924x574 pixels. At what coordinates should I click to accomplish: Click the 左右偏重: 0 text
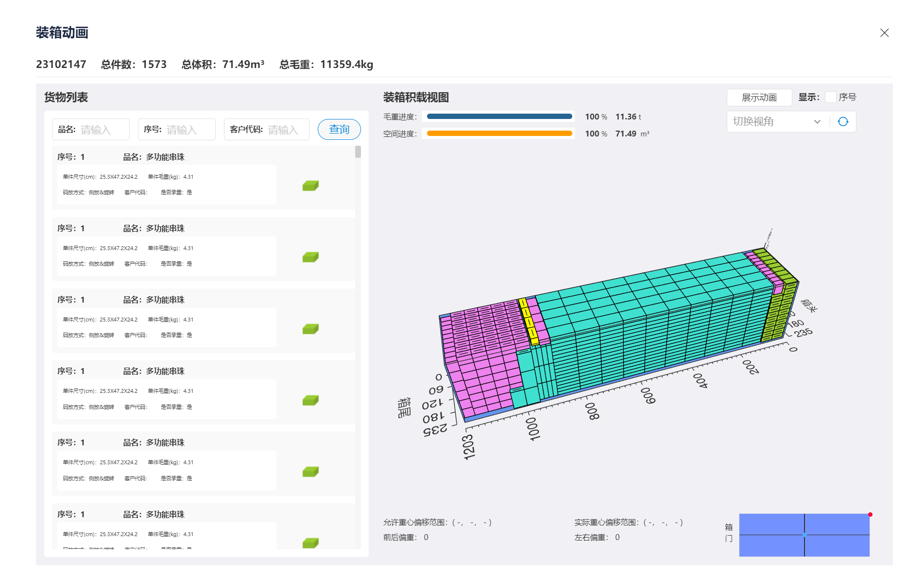597,537
